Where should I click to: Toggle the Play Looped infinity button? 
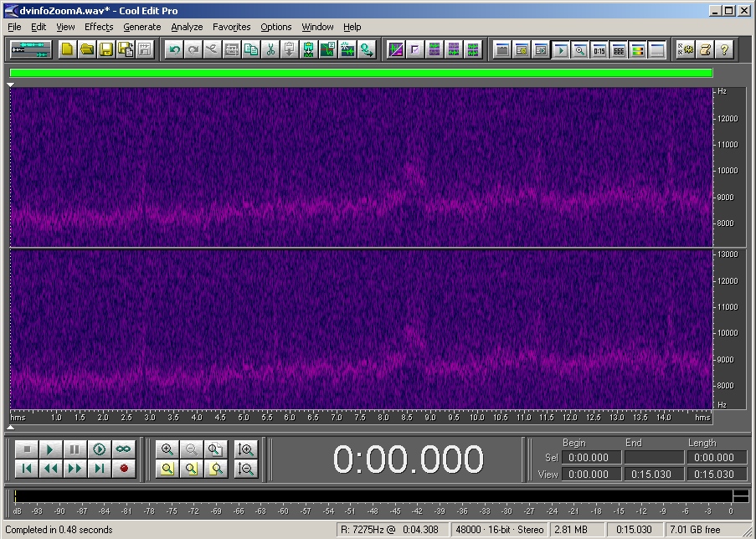coord(124,449)
